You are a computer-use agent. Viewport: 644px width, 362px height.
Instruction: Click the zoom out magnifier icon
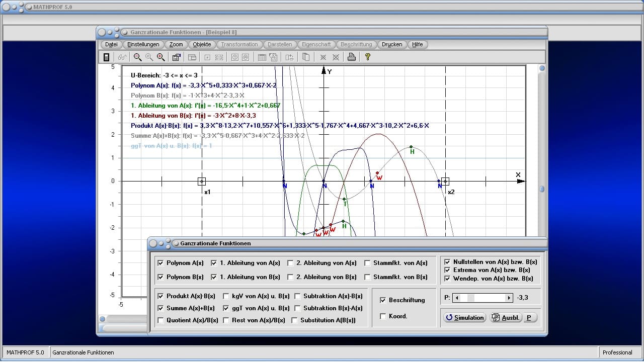[x=137, y=57]
